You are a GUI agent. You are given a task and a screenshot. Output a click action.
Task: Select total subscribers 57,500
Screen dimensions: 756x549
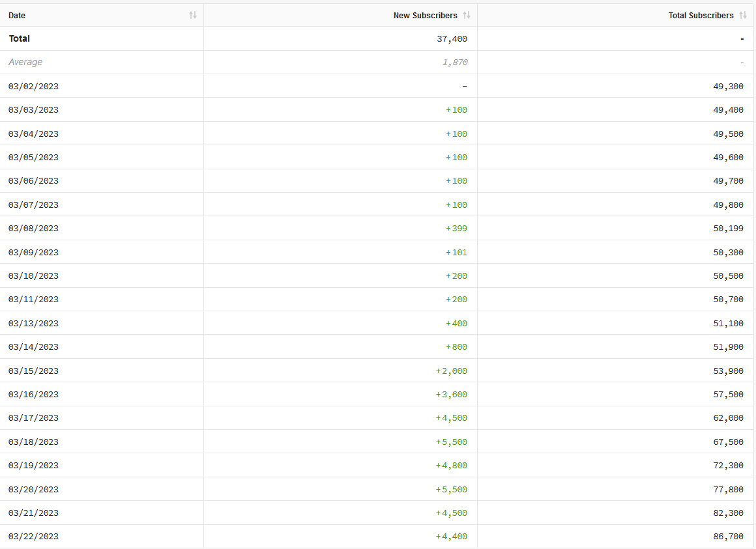(728, 395)
